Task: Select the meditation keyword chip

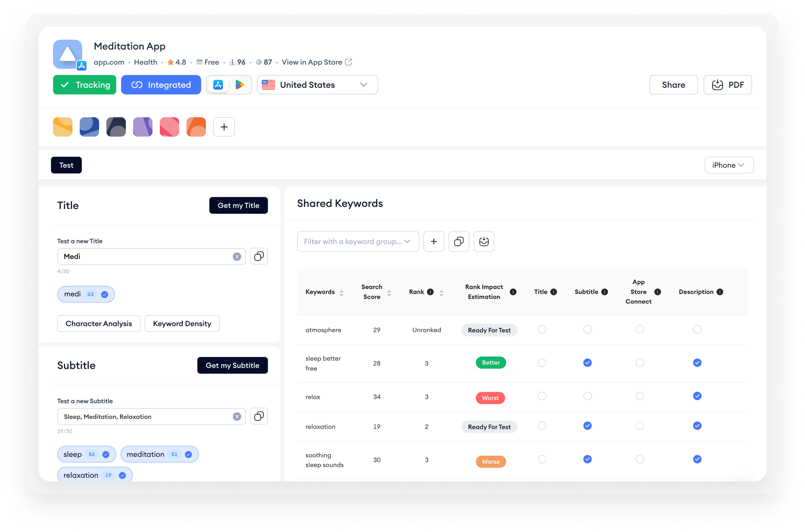Action: (159, 454)
